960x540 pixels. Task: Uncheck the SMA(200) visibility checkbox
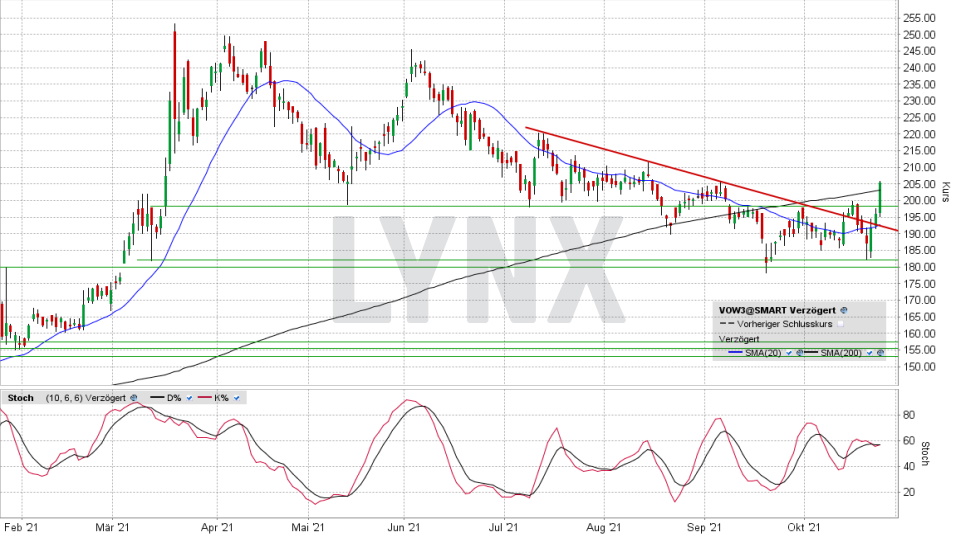click(869, 353)
